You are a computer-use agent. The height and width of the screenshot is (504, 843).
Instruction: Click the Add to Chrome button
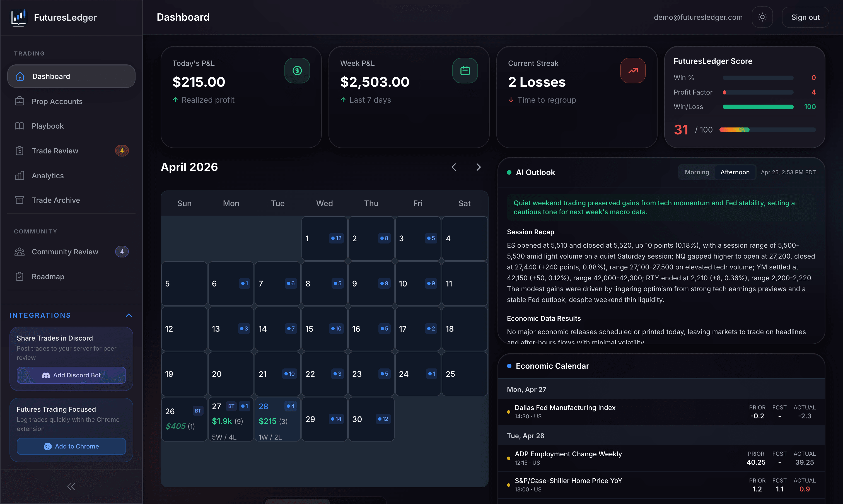point(71,446)
